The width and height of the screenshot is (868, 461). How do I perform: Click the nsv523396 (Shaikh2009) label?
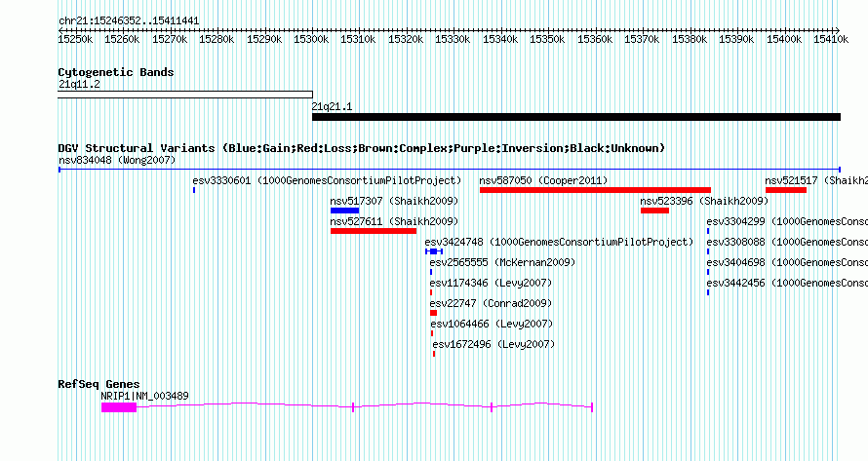[705, 202]
